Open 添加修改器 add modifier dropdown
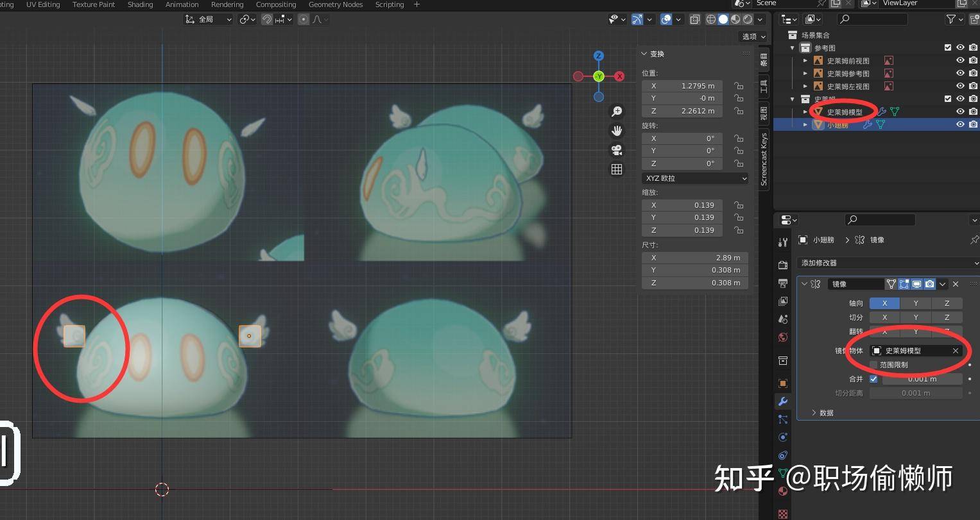The height and width of the screenshot is (520, 980). pos(888,263)
